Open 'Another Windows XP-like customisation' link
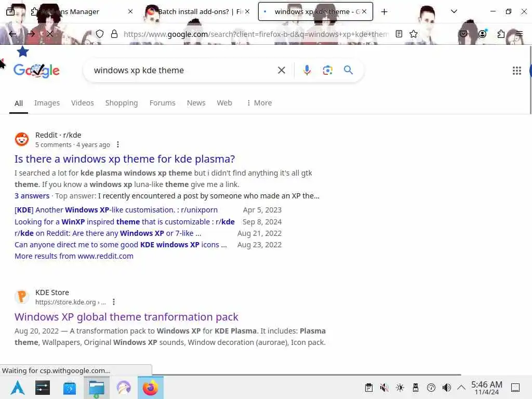Screen dimensions: 532x399 116,210
